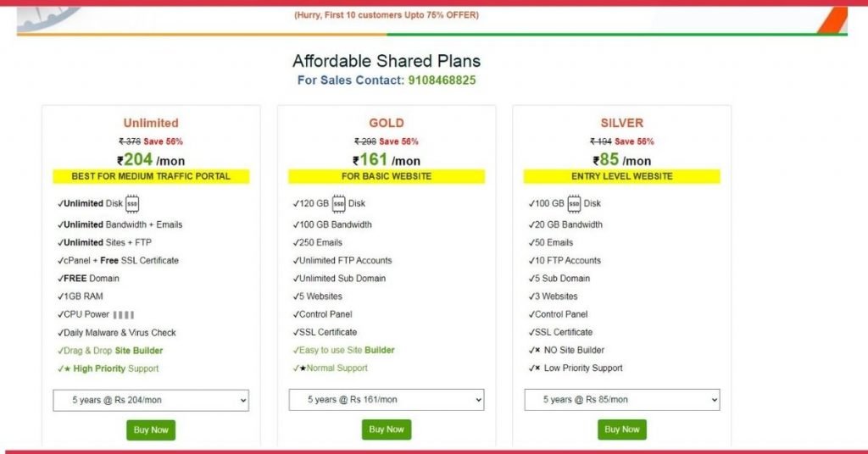Click the Normal Support star icon
868x454 pixels.
(303, 368)
